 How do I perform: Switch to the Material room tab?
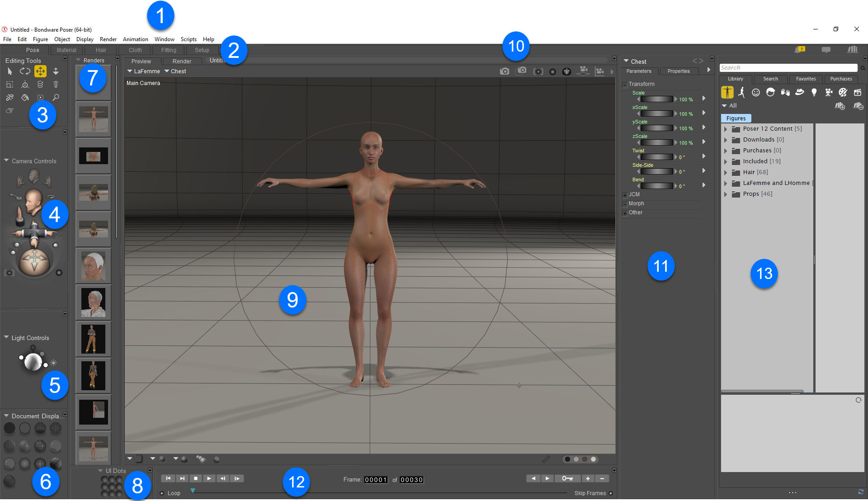(x=66, y=50)
